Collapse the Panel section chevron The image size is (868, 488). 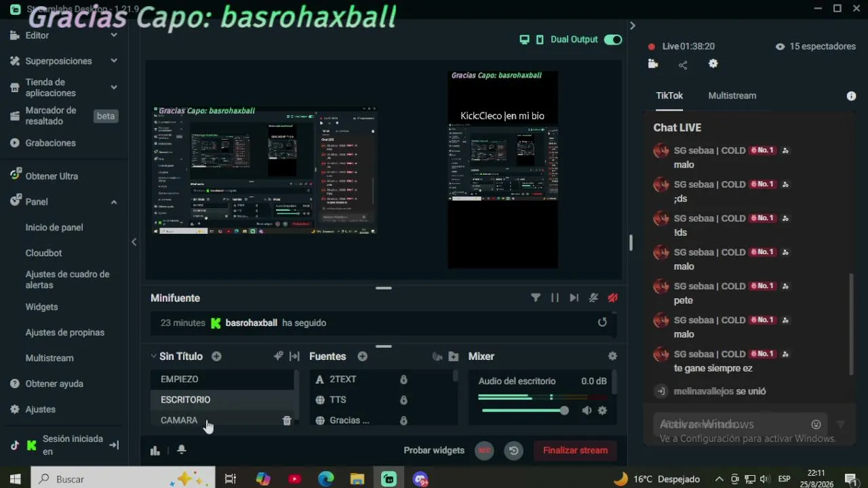(x=114, y=202)
